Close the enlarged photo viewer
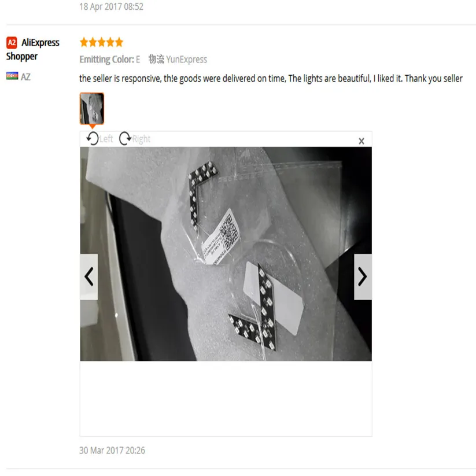 (x=361, y=141)
